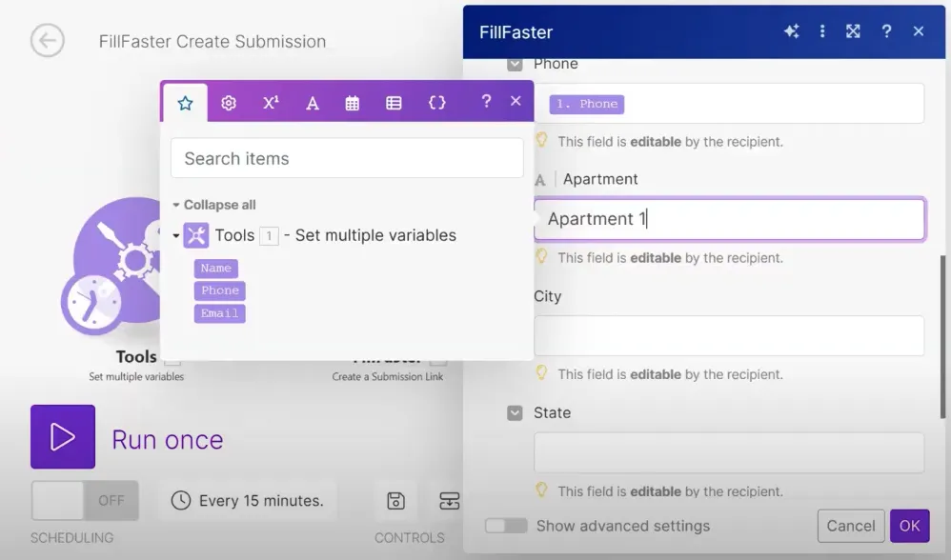Click the Run once play button
This screenshot has width=951, height=560.
click(x=63, y=436)
